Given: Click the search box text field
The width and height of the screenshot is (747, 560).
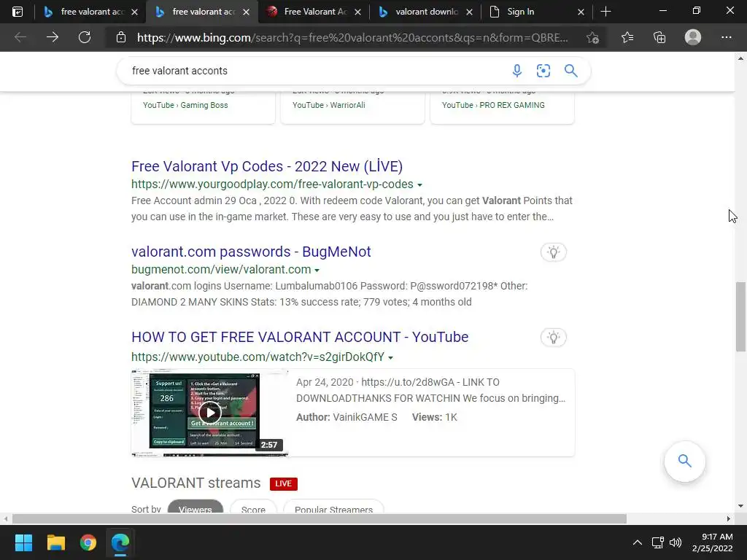Looking at the screenshot, I should coord(314,71).
